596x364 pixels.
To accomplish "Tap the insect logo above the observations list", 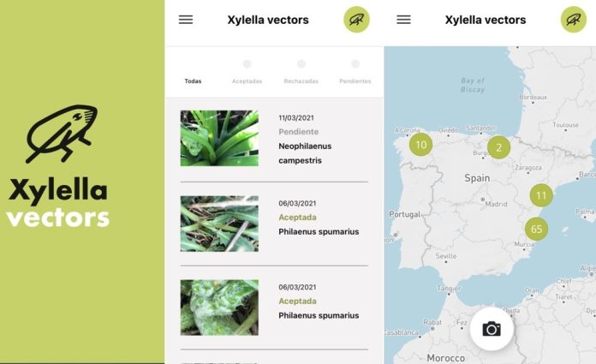I will click(356, 20).
